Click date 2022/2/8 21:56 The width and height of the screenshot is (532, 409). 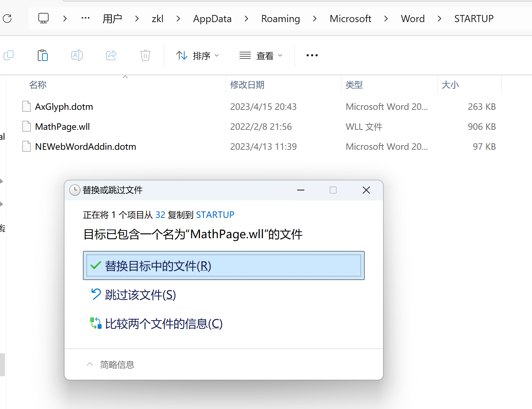pos(261,127)
